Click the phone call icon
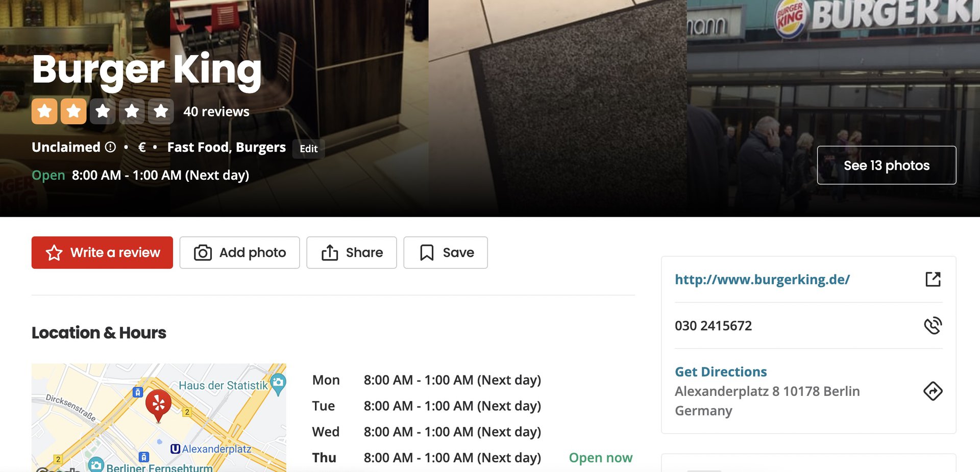The height and width of the screenshot is (472, 980). click(933, 325)
